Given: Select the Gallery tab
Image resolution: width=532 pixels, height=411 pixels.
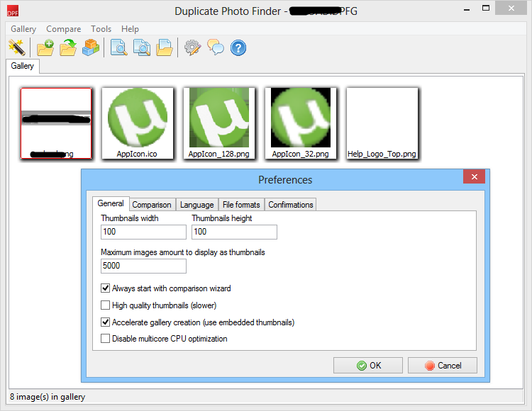Looking at the screenshot, I should click(x=23, y=66).
